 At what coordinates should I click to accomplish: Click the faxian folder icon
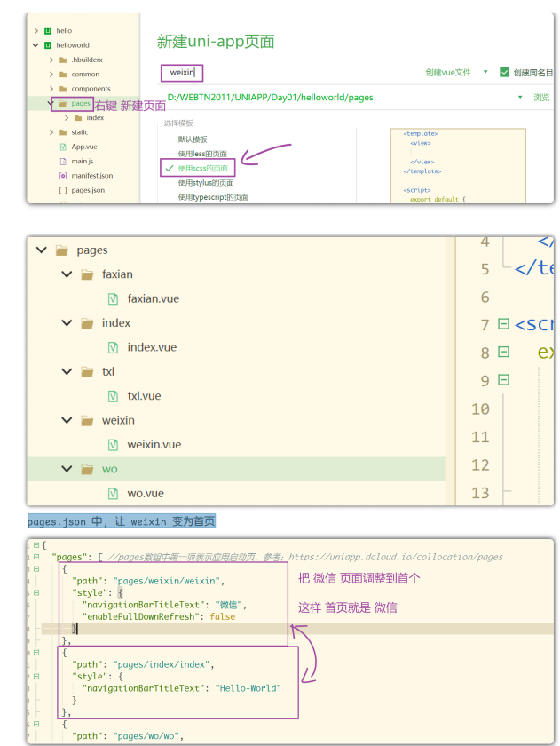point(87,274)
